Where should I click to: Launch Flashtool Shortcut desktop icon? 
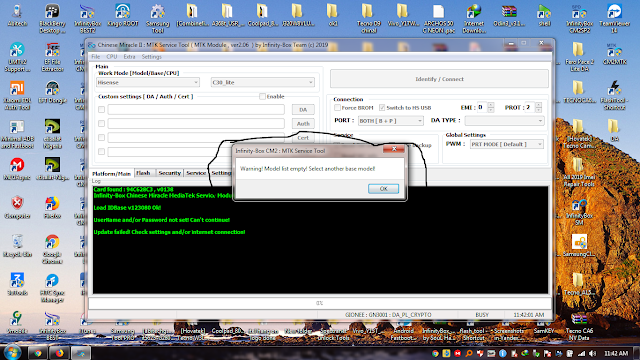coord(615,95)
